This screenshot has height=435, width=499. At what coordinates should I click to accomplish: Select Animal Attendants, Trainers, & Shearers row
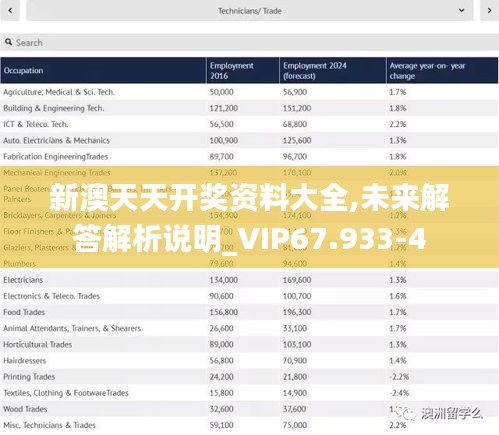pos(249,328)
